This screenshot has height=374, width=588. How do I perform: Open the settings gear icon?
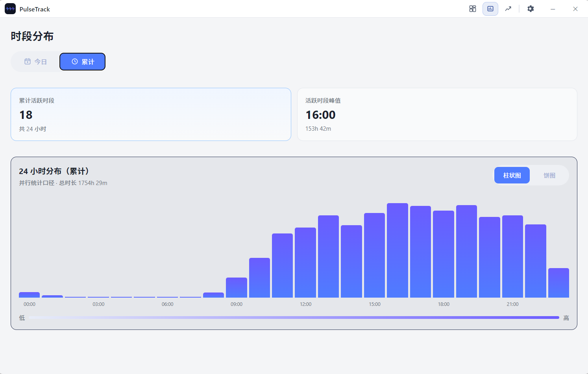(531, 9)
